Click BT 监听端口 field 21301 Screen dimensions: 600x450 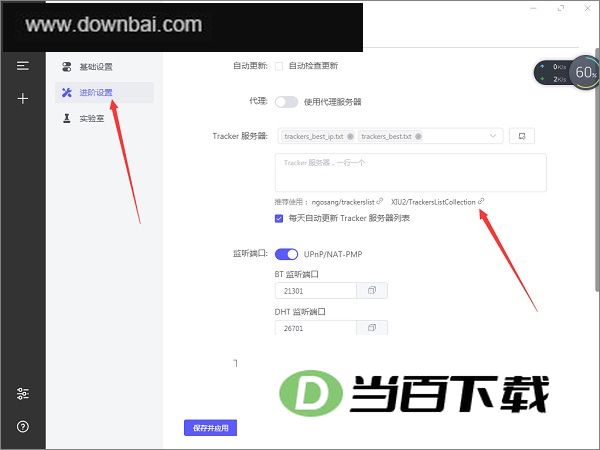coord(316,291)
